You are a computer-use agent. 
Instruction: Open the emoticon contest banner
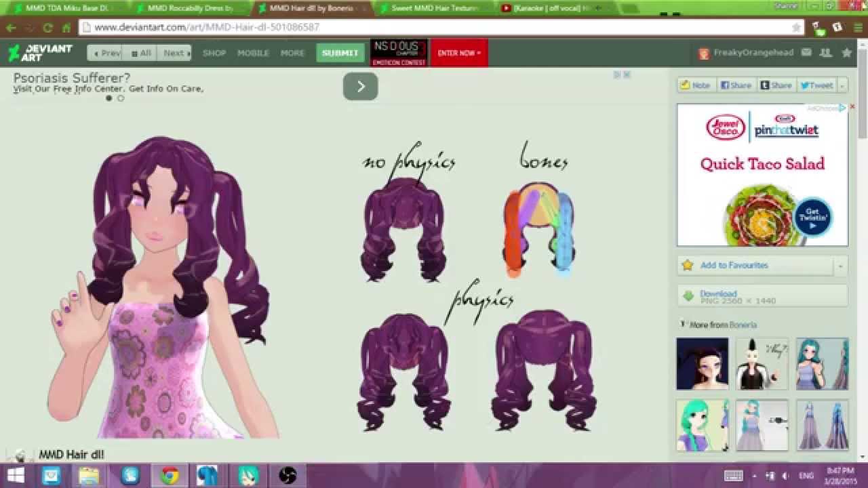coord(399,53)
